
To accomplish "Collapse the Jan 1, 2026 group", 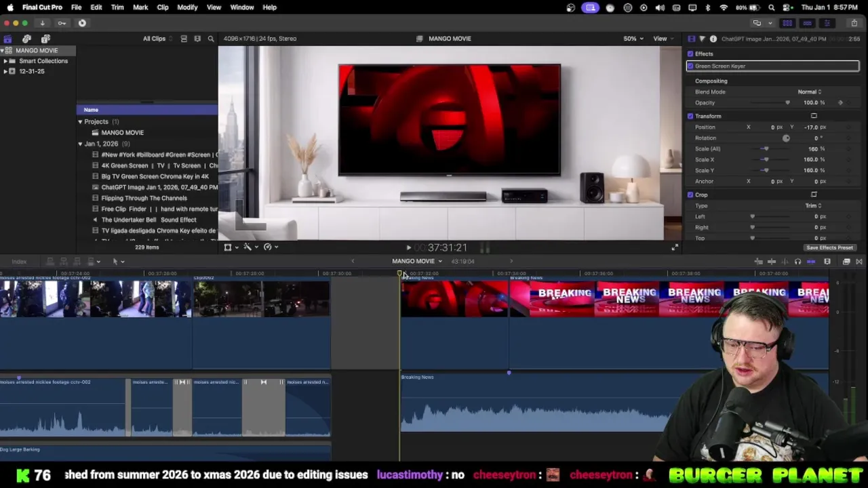I will [80, 144].
